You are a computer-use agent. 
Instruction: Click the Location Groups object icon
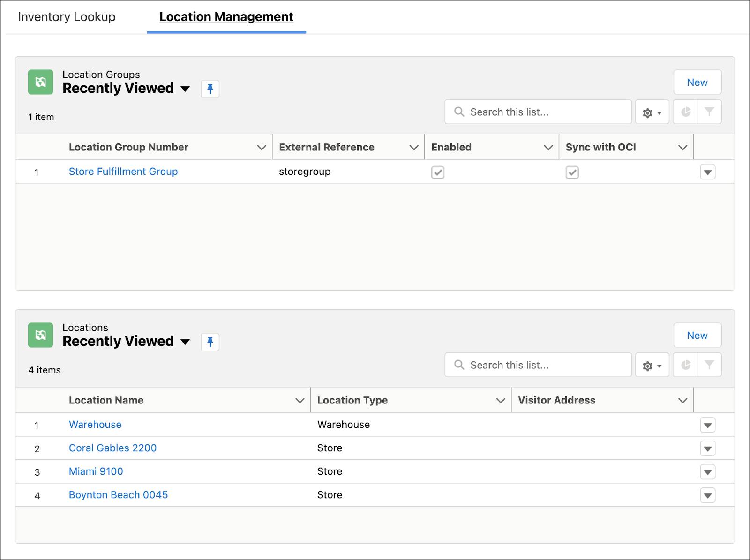pyautogui.click(x=41, y=82)
